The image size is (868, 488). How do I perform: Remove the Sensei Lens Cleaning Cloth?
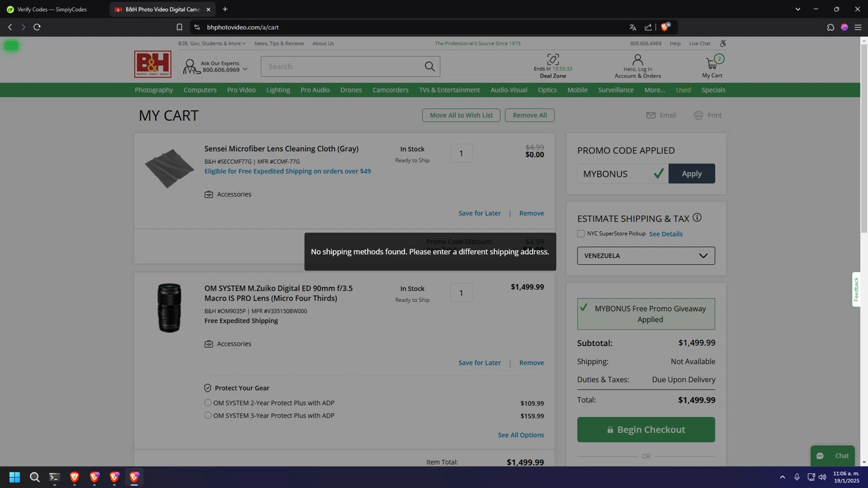531,213
